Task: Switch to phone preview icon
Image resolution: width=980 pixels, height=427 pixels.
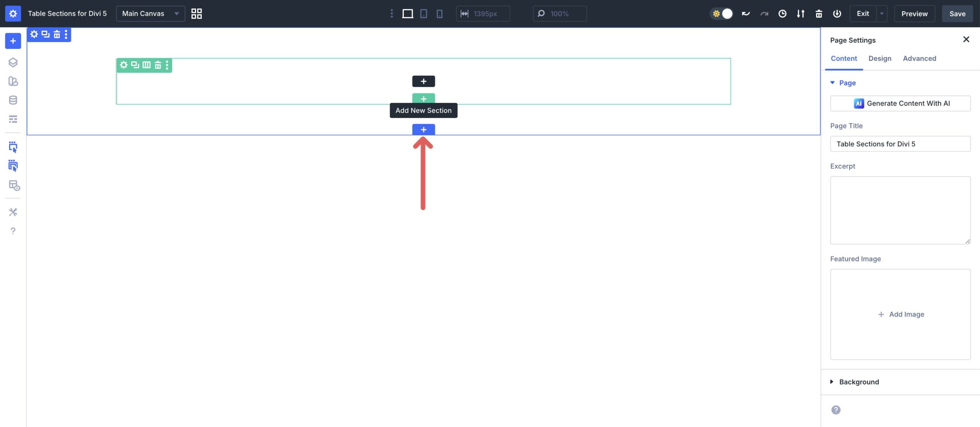Action: pyautogui.click(x=439, y=13)
